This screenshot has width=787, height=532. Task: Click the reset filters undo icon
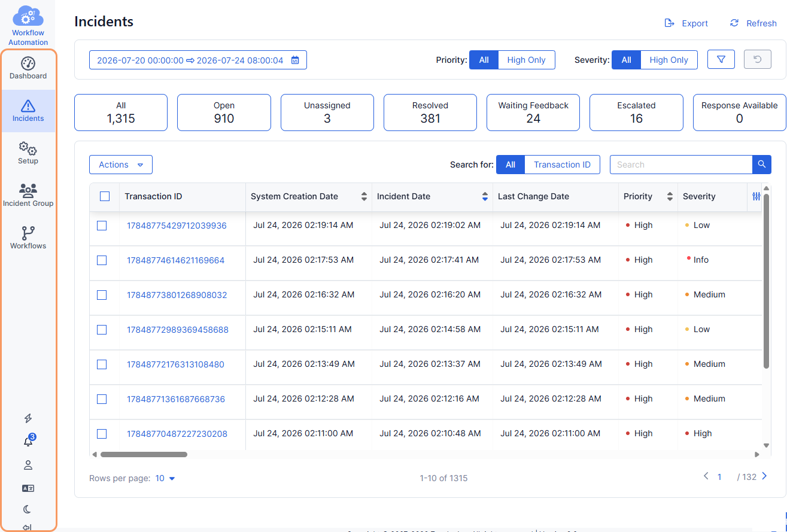point(758,59)
